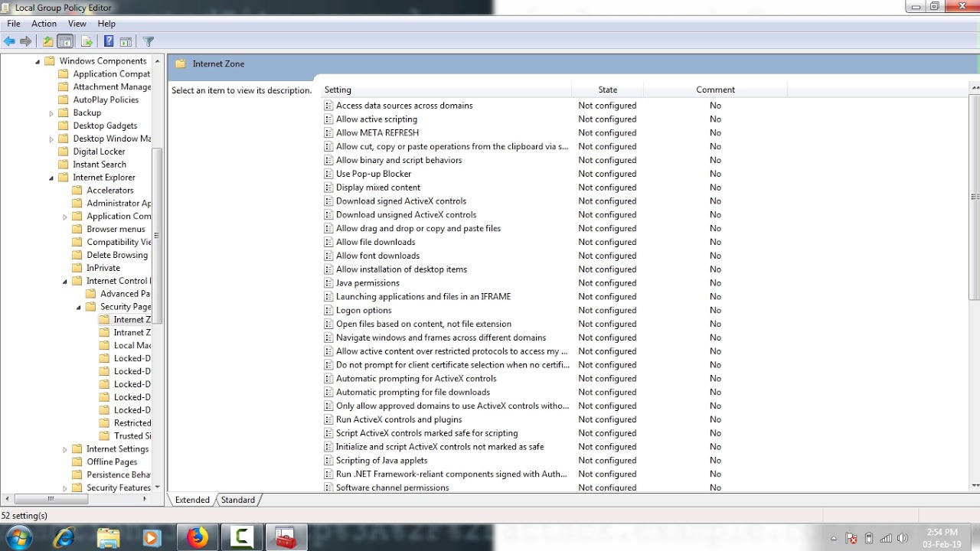The image size is (980, 551).
Task: Click policy icon beside Use Pop-up Blocker
Action: [328, 174]
